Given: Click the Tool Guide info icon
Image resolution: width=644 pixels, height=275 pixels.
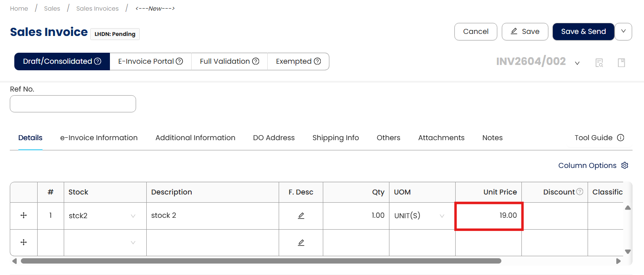Looking at the screenshot, I should click(620, 138).
